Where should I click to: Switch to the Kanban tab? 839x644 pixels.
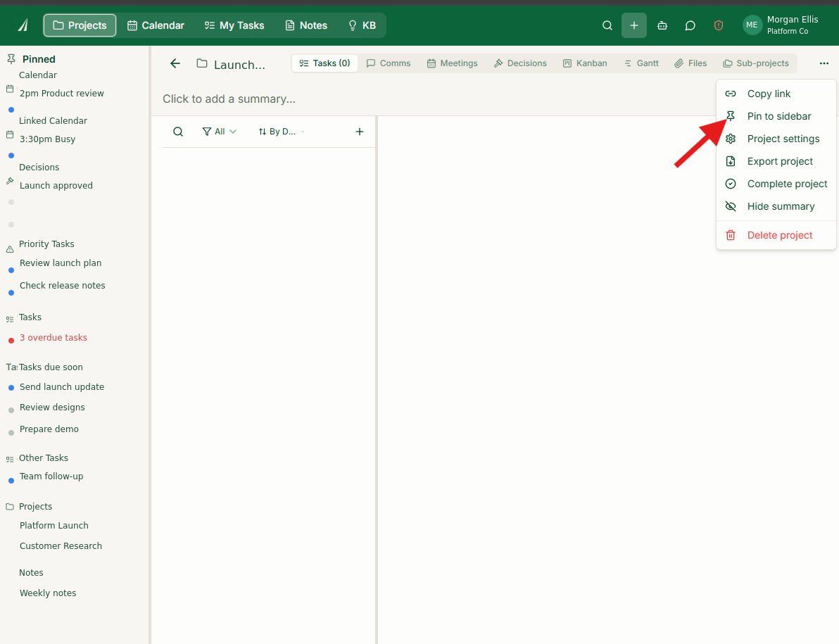pyautogui.click(x=585, y=63)
